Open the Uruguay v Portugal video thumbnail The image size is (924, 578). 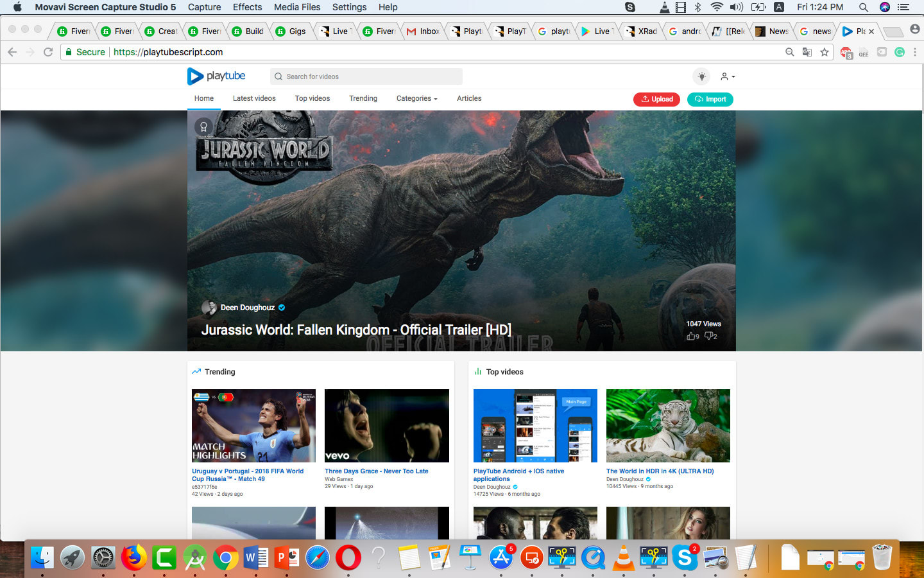[x=253, y=425]
